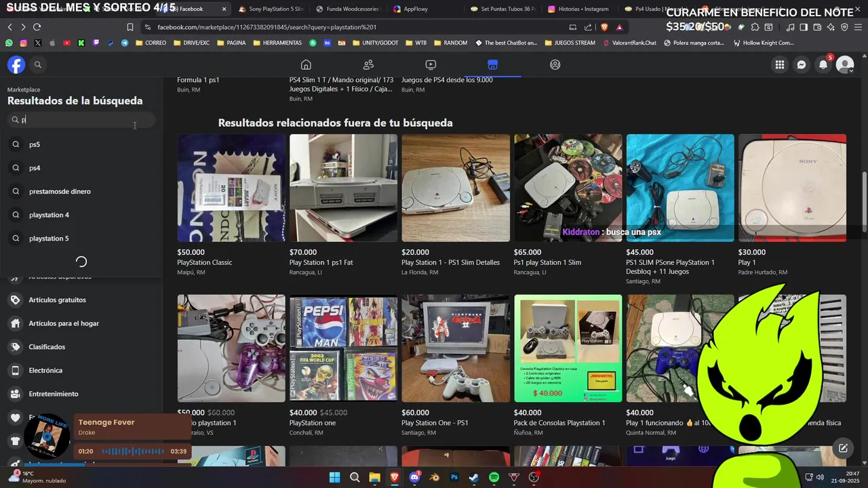Image resolution: width=868 pixels, height=488 pixels.
Task: Open the Artículos gratuitos category
Action: pyautogui.click(x=81, y=300)
